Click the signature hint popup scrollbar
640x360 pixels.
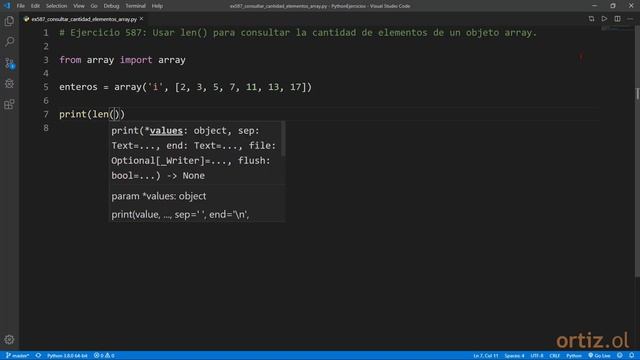tap(283, 139)
